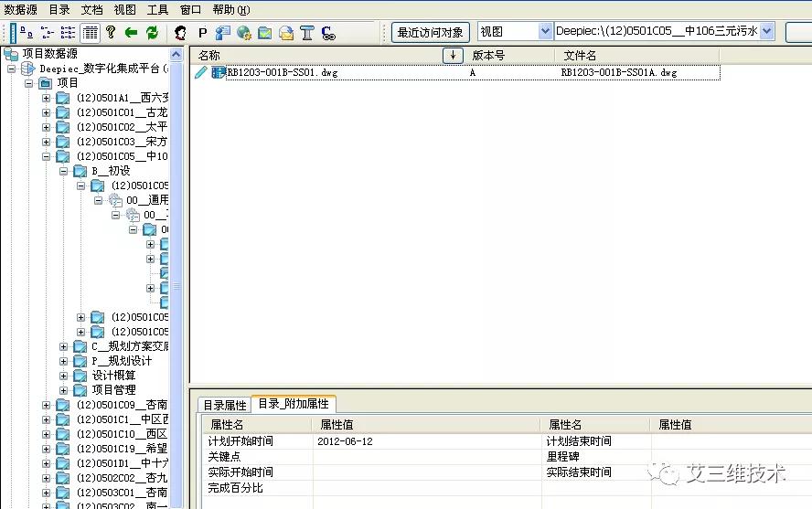This screenshot has height=509, width=812.
Task: Open the 工具 menu
Action: [157, 9]
